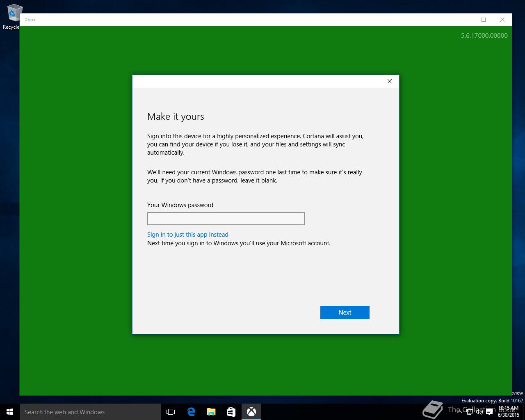Click the taskbar search box

coord(90,412)
